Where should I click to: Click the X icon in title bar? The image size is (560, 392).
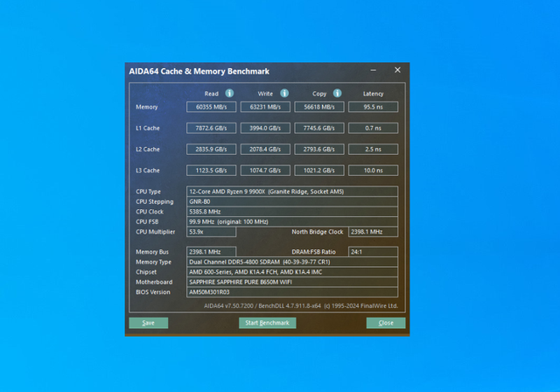click(397, 70)
